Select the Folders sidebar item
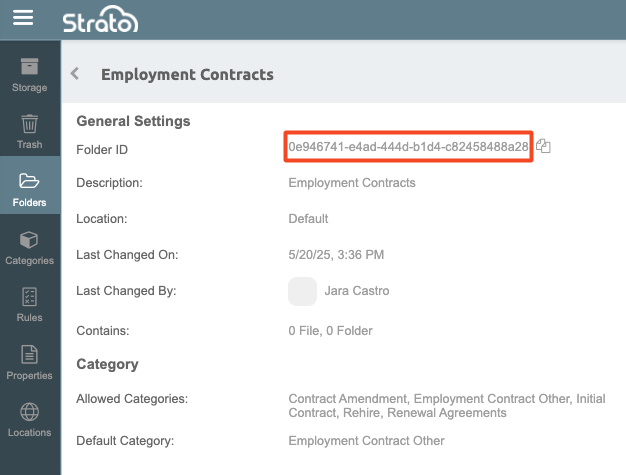The image size is (626, 475). (29, 189)
